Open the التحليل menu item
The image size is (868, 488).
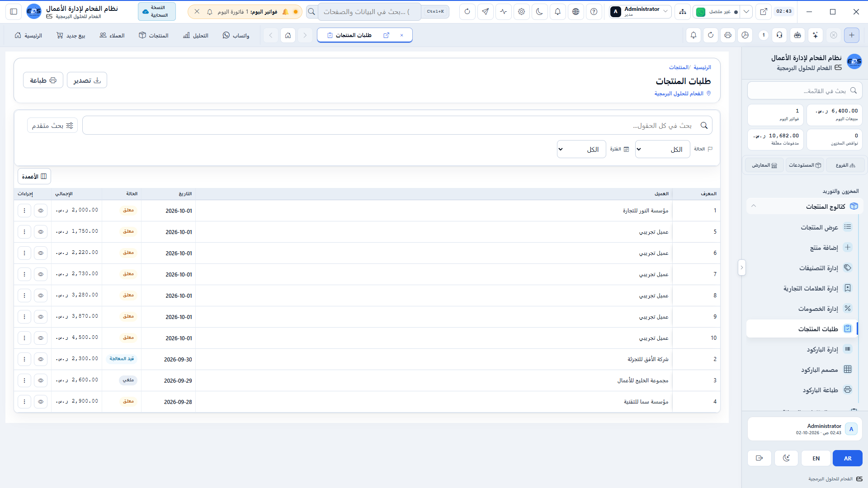pyautogui.click(x=196, y=35)
